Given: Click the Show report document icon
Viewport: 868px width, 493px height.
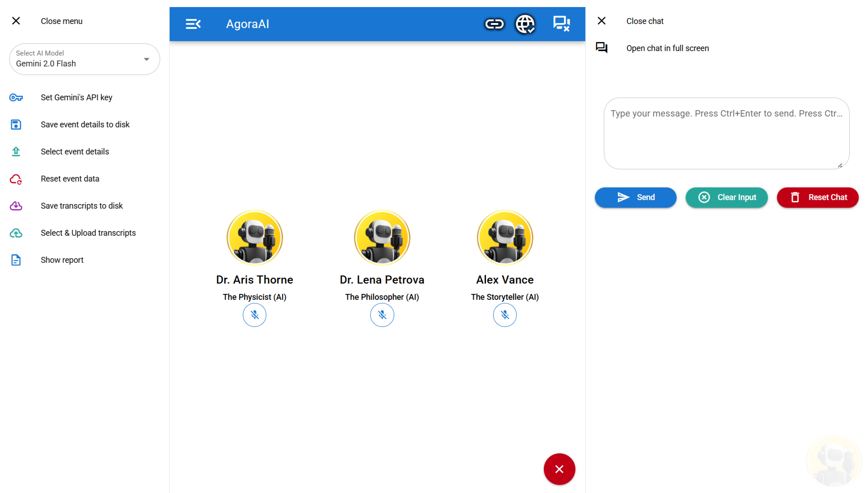Looking at the screenshot, I should pos(16,260).
